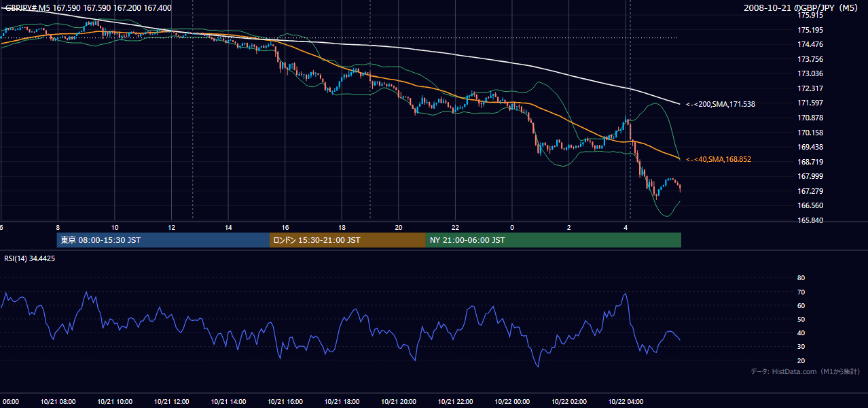Click RSI scale value 60
The width and height of the screenshot is (868, 408).
tap(801, 305)
